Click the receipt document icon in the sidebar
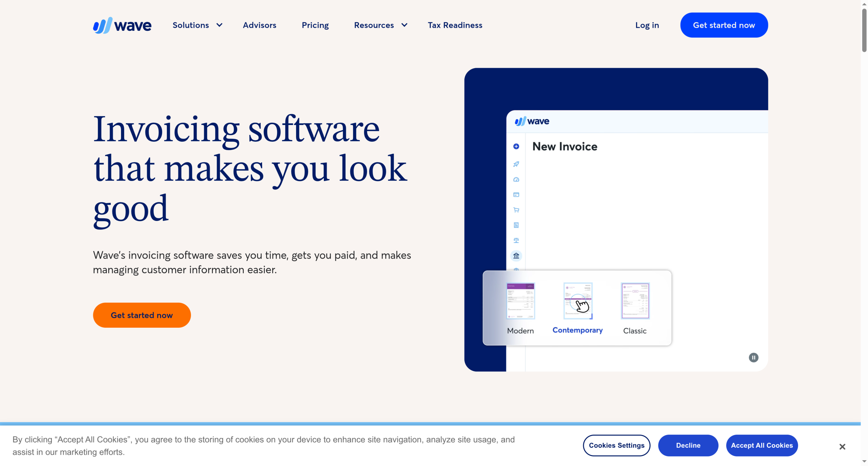The image size is (868, 466). coord(516,225)
